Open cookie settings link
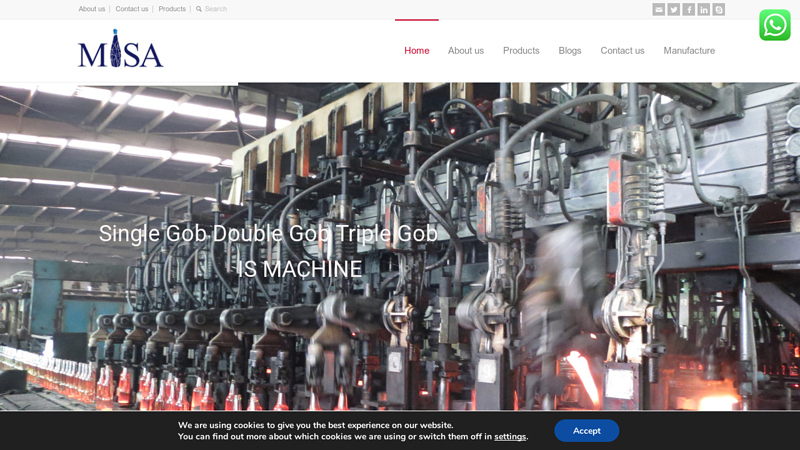This screenshot has height=450, width=800. [510, 437]
